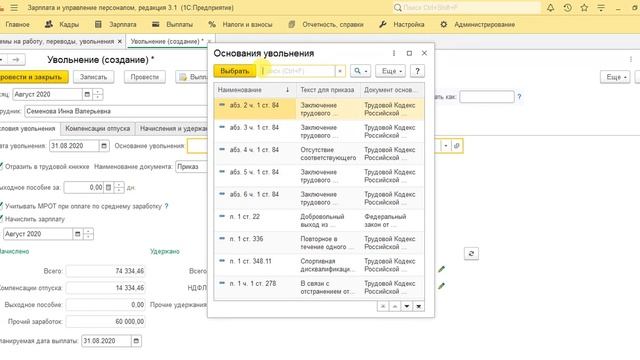Click the Провести button
The height and width of the screenshot is (360, 640).
(144, 77)
